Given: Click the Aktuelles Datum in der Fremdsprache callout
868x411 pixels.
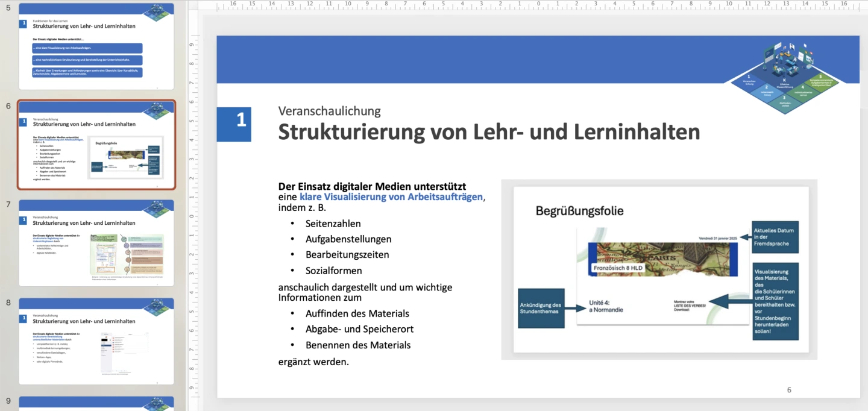Looking at the screenshot, I should 775,237.
